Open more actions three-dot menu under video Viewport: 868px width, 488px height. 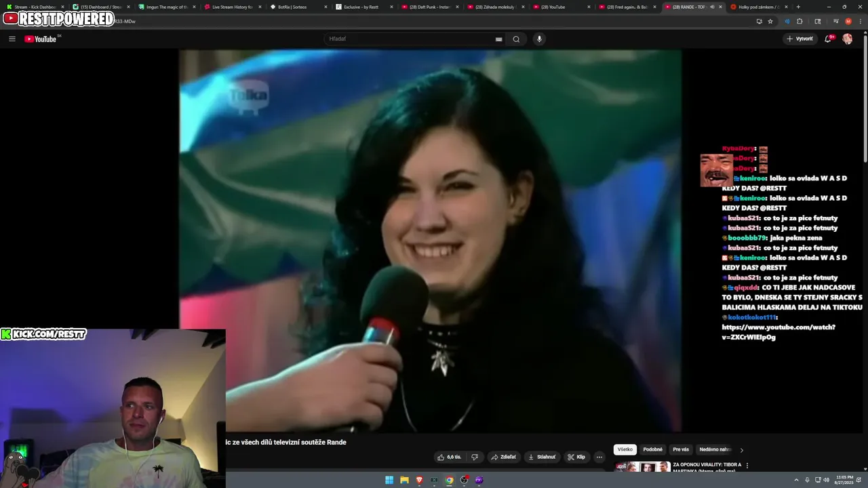599,457
